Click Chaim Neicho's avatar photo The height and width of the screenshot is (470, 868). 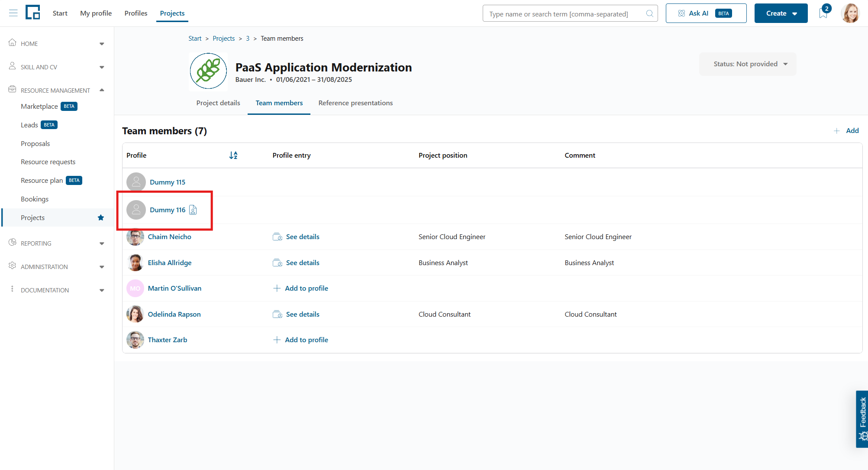click(x=135, y=237)
